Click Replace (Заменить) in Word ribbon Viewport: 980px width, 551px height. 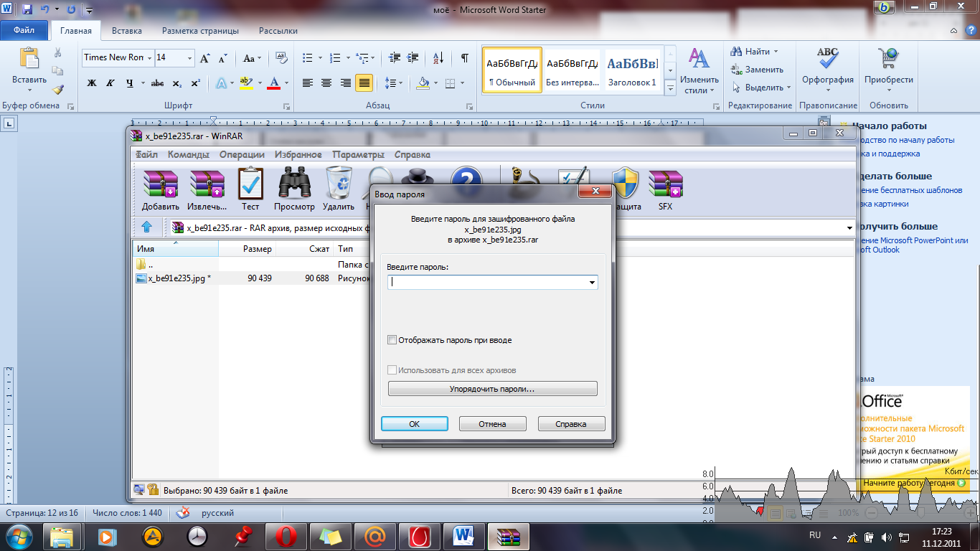[x=757, y=70]
